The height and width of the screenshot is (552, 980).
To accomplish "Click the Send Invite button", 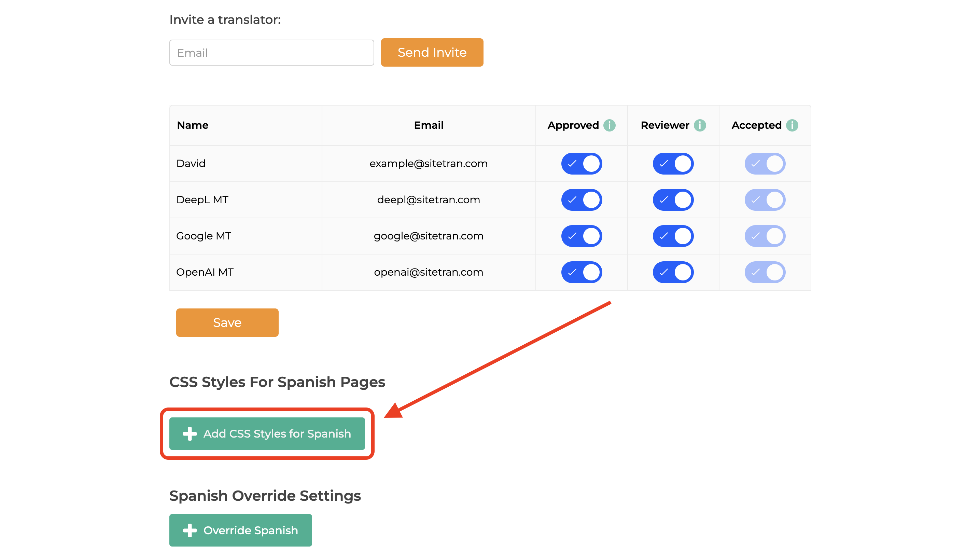I will (x=432, y=53).
